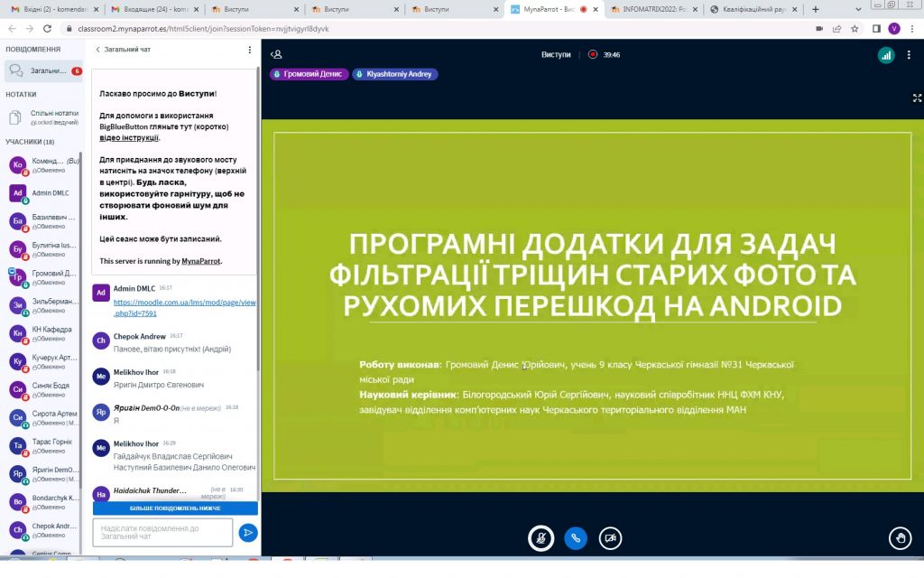This screenshot has width=924, height=578.
Task: Focus the chat message input field
Action: coord(162,533)
